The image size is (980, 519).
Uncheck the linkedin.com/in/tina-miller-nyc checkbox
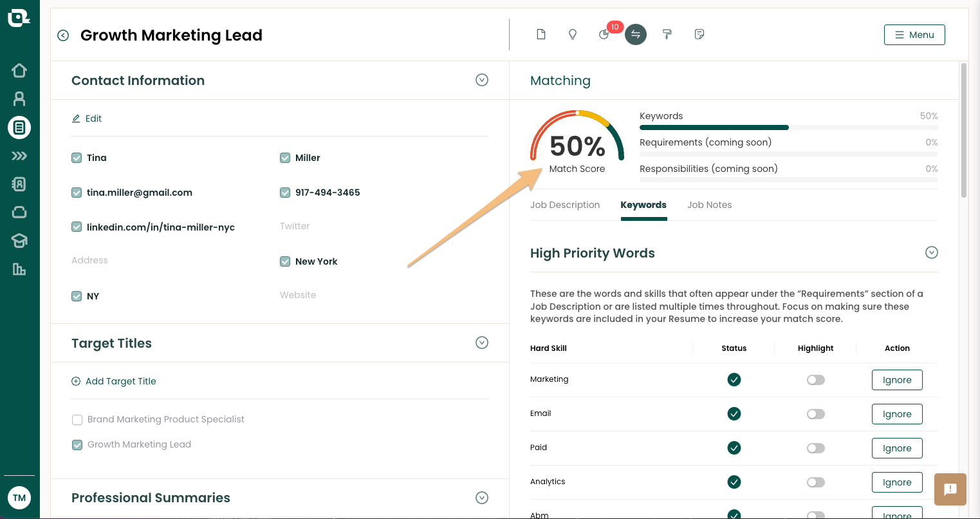77,227
